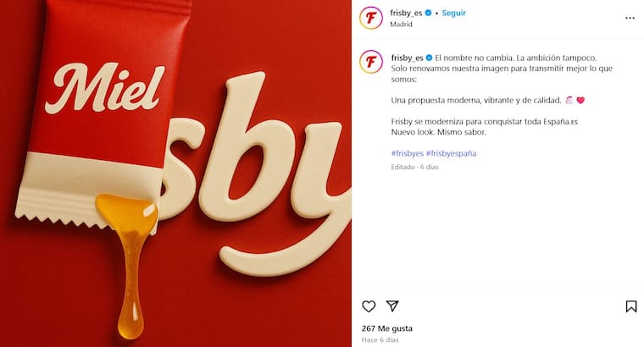Image resolution: width=644 pixels, height=347 pixels.
Task: Click the header verified badge
Action: click(x=429, y=13)
